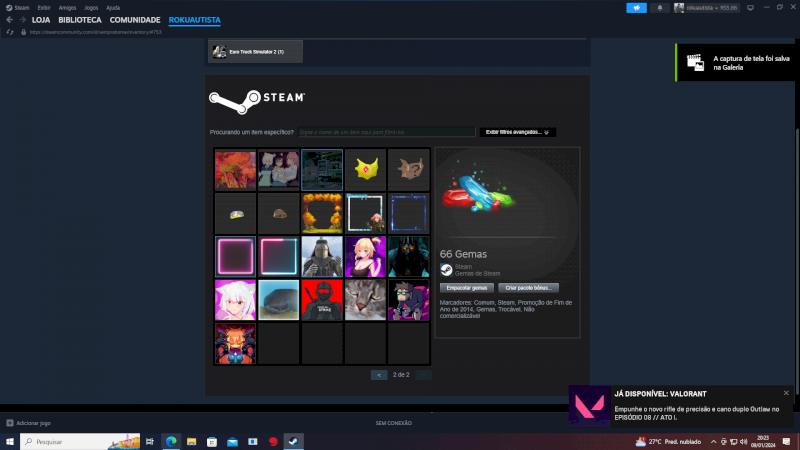
Task: Open the Ajuda menu
Action: (x=113, y=8)
